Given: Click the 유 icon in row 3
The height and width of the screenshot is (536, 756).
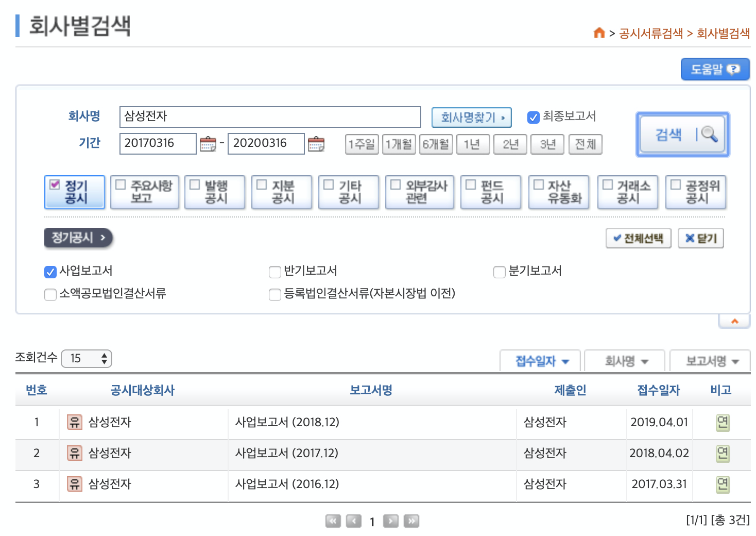Looking at the screenshot, I should coord(75,484).
